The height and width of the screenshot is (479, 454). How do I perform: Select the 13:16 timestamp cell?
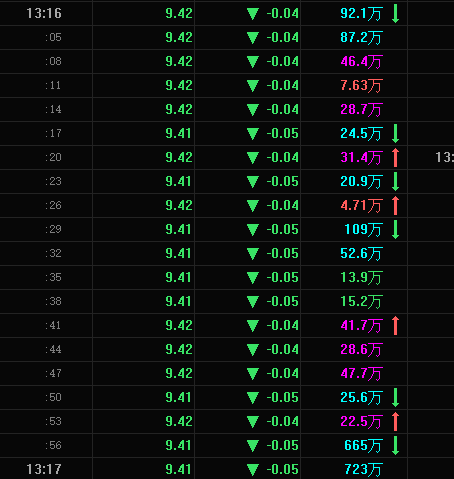click(44, 13)
